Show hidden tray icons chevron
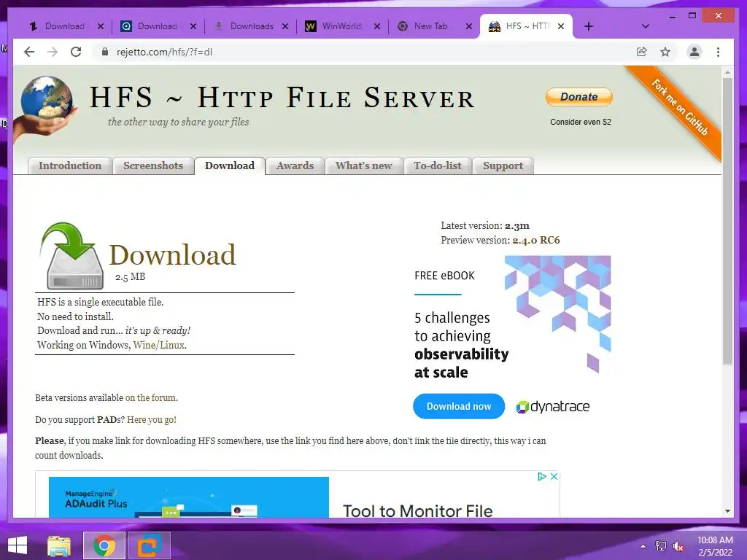This screenshot has height=560, width=747. point(643,546)
